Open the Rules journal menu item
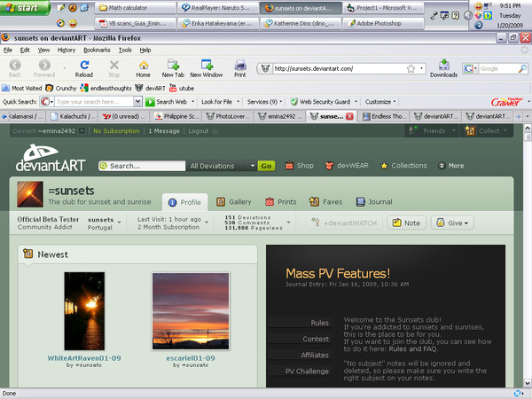The height and width of the screenshot is (399, 532). coord(319,323)
